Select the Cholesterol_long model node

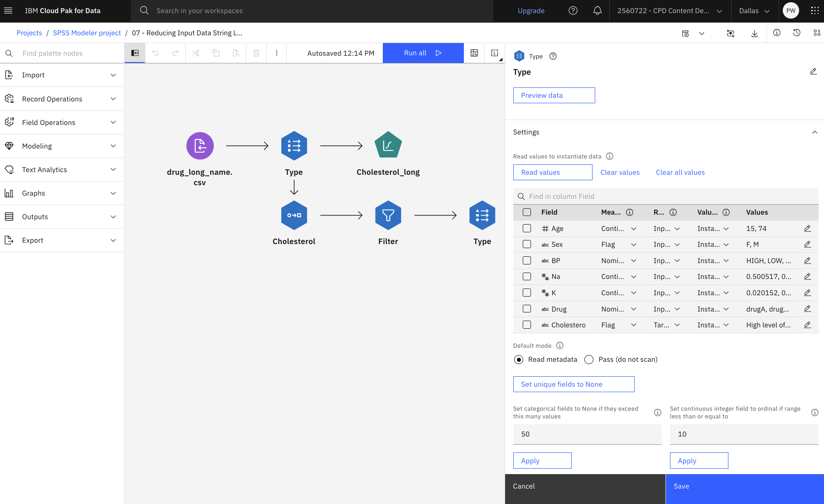click(388, 145)
